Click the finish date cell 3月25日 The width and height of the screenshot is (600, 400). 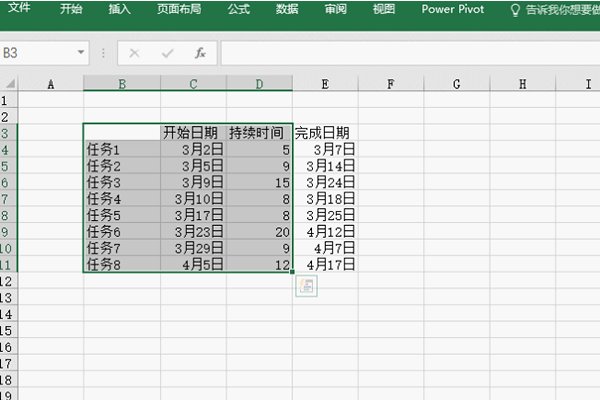325,215
